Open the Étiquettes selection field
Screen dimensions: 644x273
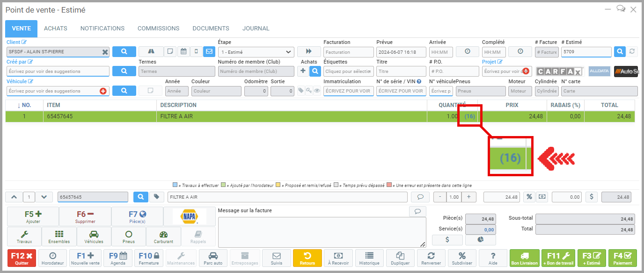coord(349,71)
